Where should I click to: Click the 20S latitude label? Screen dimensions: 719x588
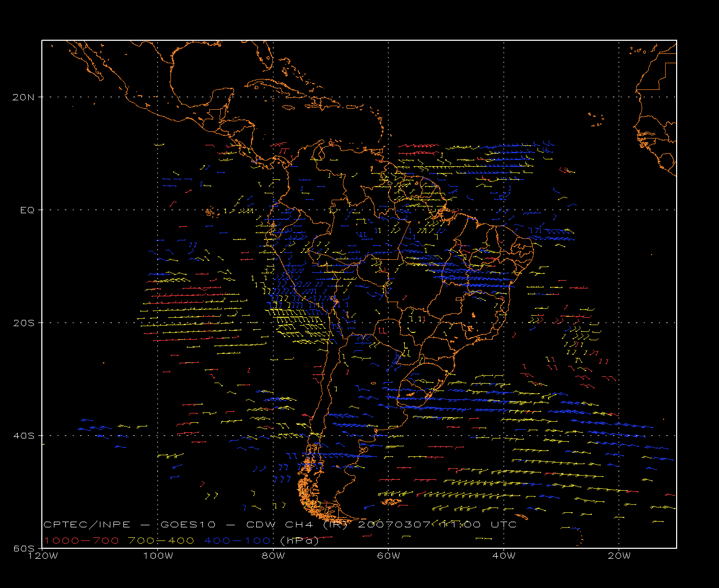24,323
